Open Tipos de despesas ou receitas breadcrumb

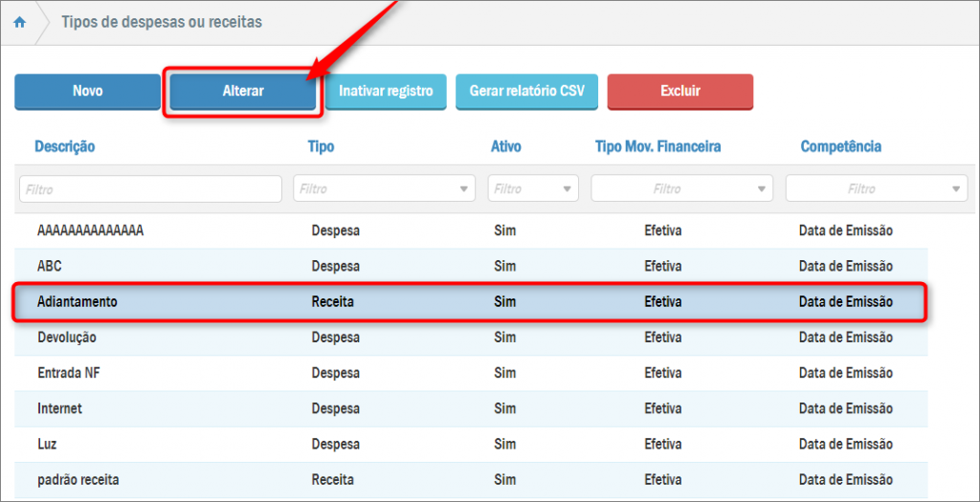161,22
